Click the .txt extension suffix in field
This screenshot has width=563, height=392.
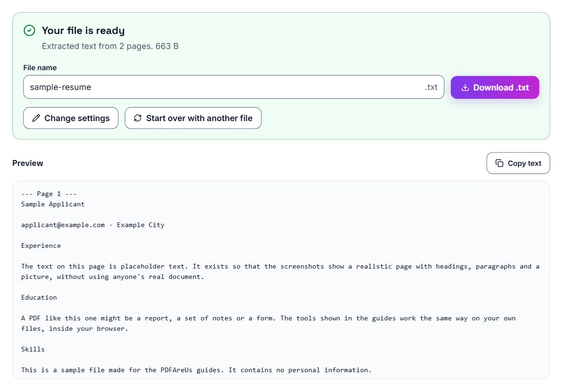pos(431,87)
